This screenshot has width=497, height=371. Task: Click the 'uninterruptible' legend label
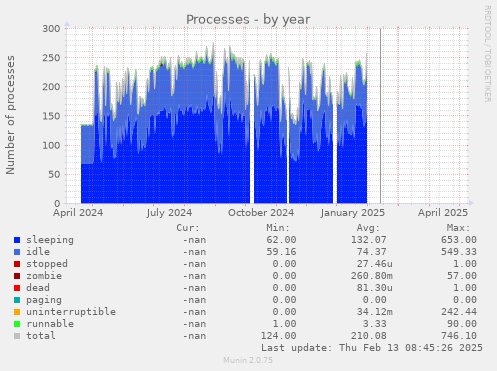tap(71, 312)
